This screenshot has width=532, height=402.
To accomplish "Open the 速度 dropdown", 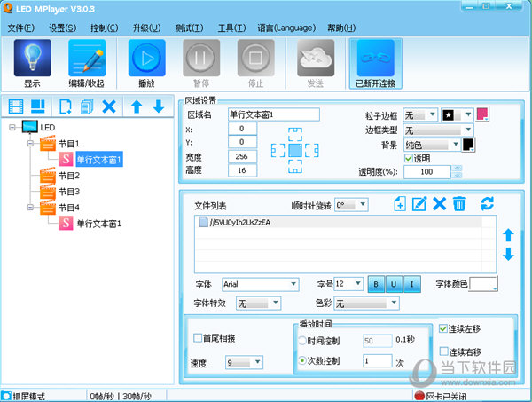I will pos(245,363).
